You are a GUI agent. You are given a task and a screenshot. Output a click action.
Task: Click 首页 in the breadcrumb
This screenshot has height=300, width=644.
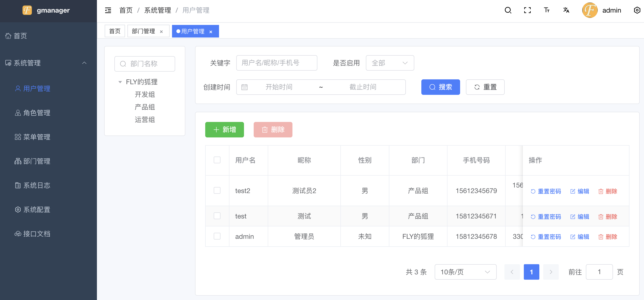(126, 10)
